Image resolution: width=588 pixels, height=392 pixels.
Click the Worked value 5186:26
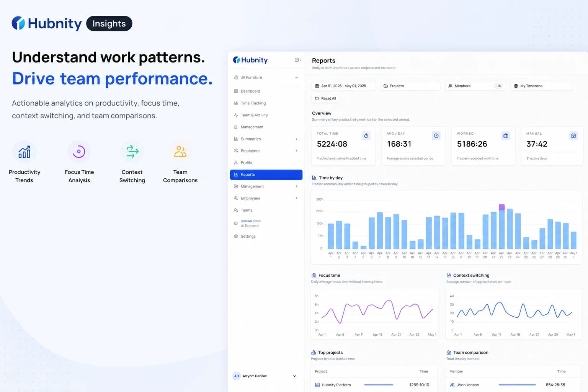coord(472,144)
